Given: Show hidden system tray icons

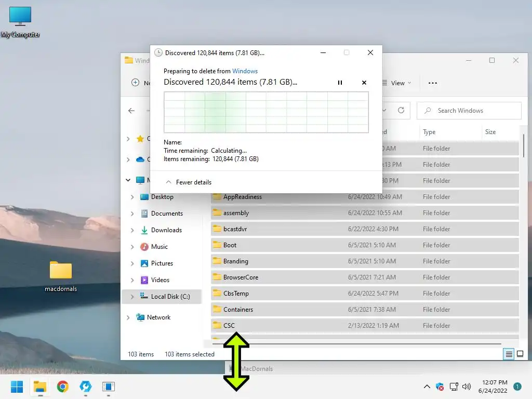Looking at the screenshot, I should [427, 387].
